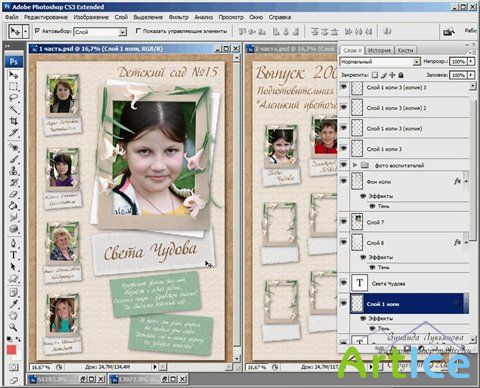This screenshot has width=480, height=388.
Task: Select the Eraser tool
Action: click(x=13, y=194)
